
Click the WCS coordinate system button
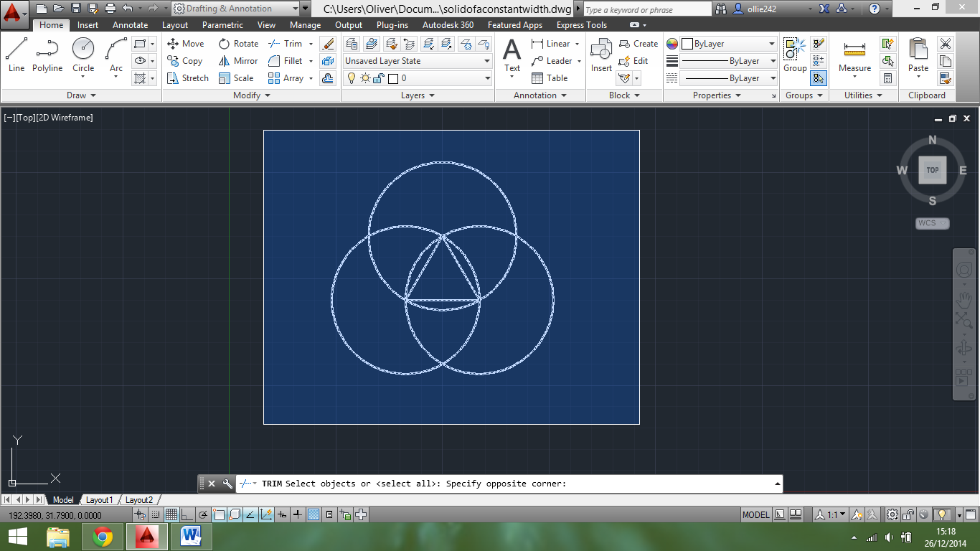(x=932, y=223)
